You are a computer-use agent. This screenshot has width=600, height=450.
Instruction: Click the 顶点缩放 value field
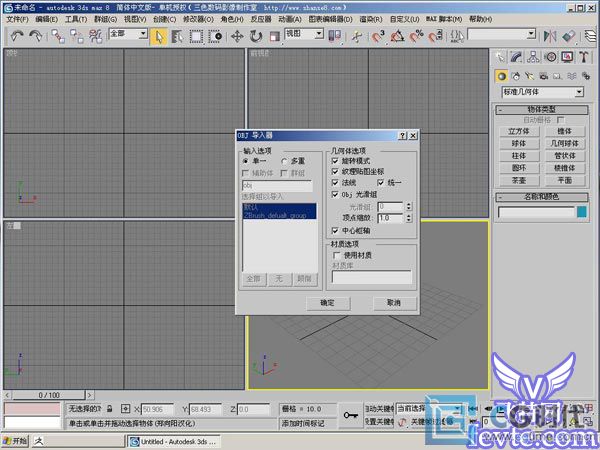tap(391, 218)
